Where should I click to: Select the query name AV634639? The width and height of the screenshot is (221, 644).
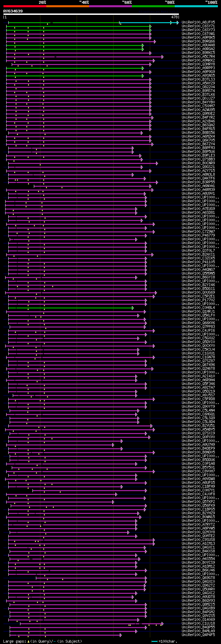(13, 11)
